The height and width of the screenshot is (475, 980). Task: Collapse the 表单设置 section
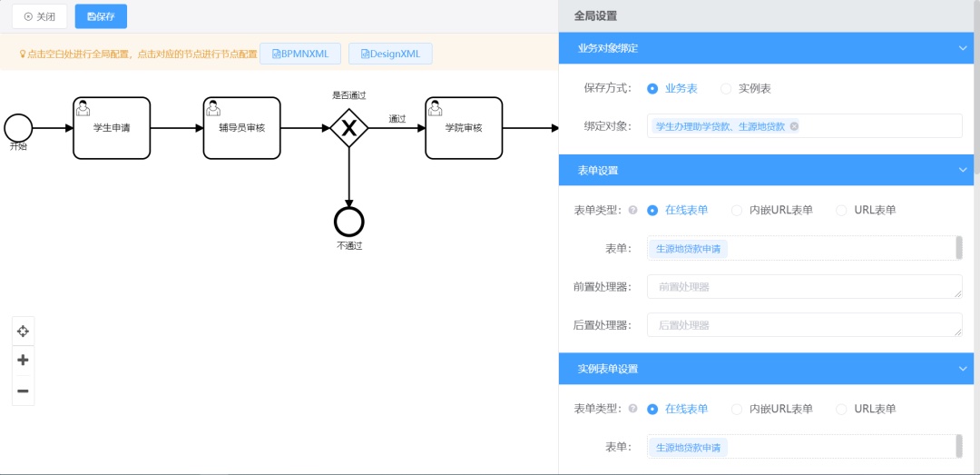pyautogui.click(x=962, y=171)
